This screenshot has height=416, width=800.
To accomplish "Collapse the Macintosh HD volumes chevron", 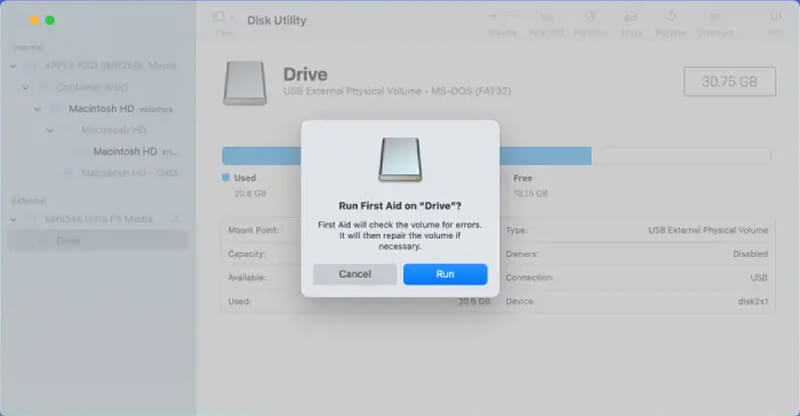I will (x=38, y=109).
